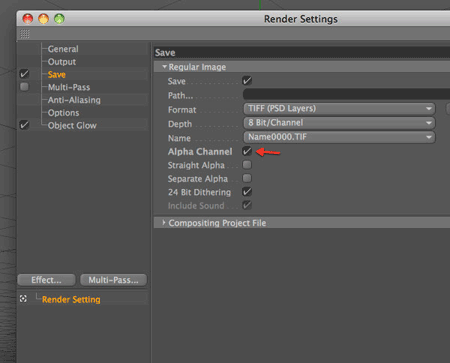Screen dimensions: 450x363
Task: Expand the Compositing Project File section
Action: point(164,222)
